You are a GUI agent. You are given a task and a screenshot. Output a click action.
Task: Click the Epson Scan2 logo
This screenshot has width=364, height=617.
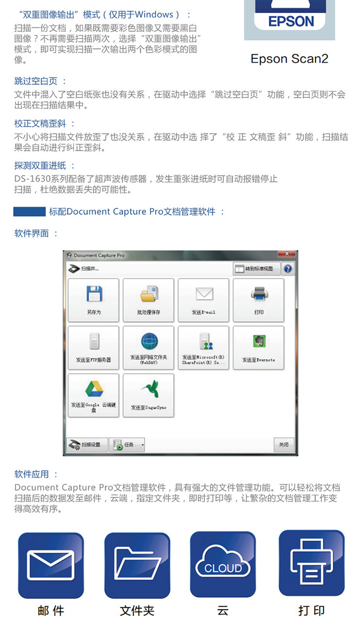[x=290, y=20]
